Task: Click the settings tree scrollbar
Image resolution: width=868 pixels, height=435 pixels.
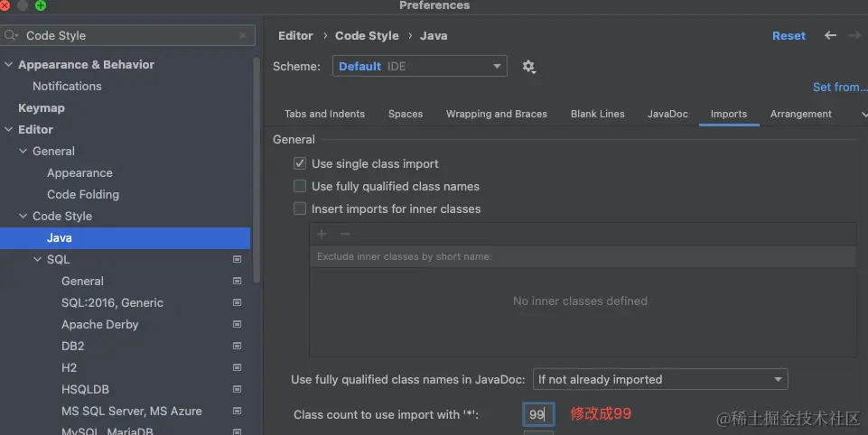Action: point(257,171)
